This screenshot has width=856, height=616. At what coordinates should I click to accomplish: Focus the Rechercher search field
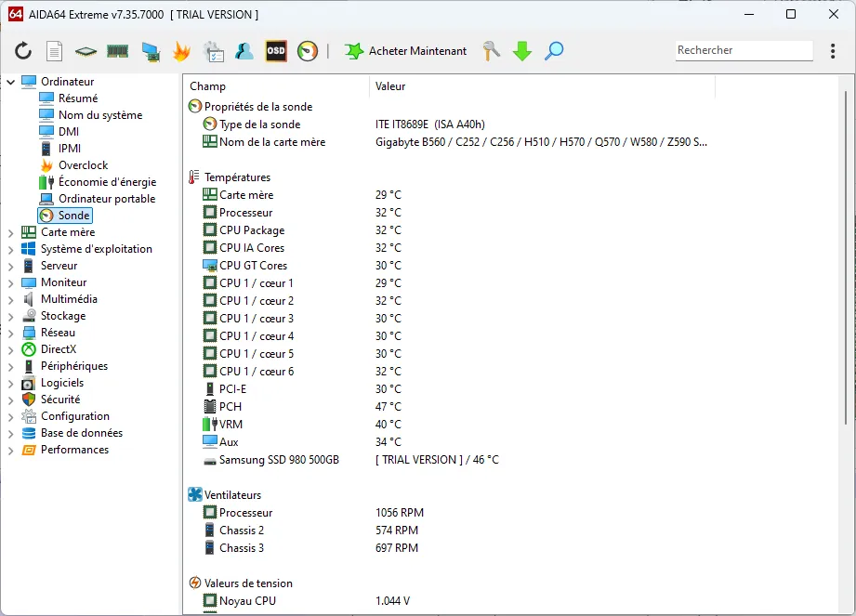coord(744,50)
